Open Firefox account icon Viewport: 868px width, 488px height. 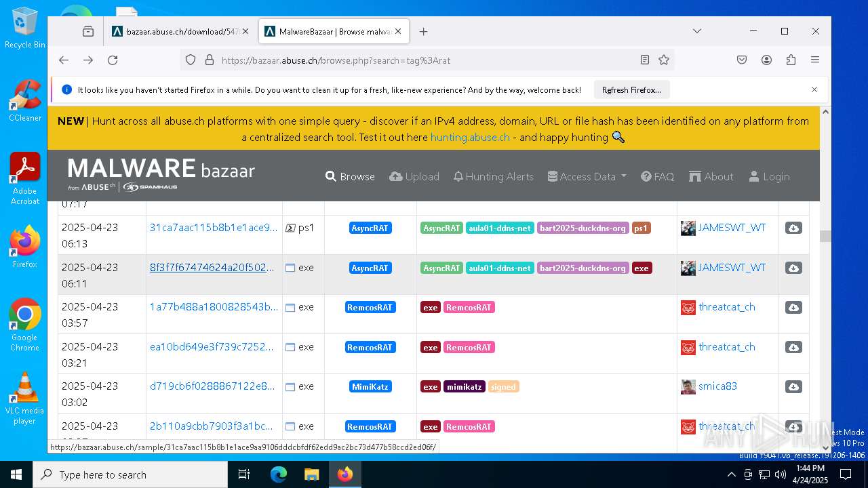point(766,60)
